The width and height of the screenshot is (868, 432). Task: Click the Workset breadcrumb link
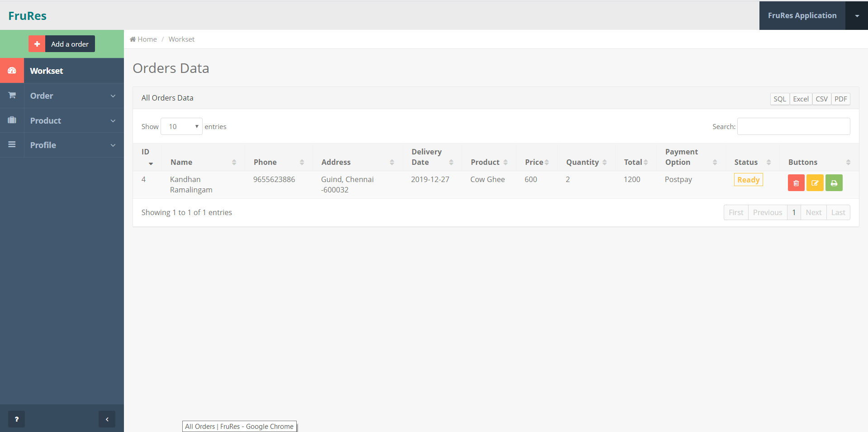[x=181, y=39]
